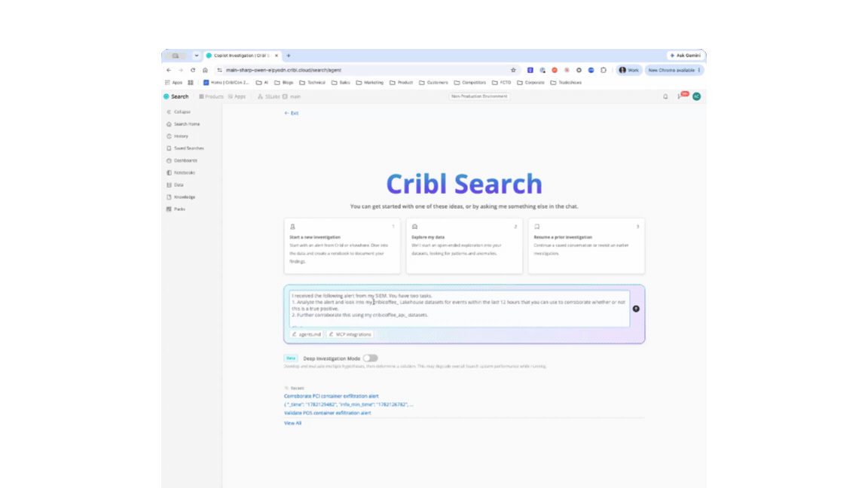Open notifications bell icon
Viewport: 868px width, 488px height.
(x=665, y=96)
